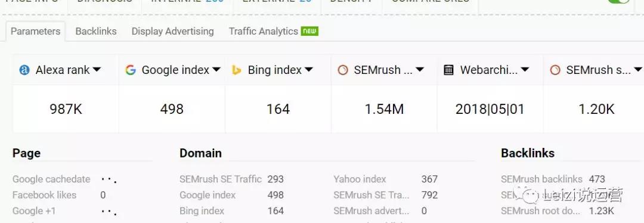Click the Yahoo index value 367

(429, 179)
